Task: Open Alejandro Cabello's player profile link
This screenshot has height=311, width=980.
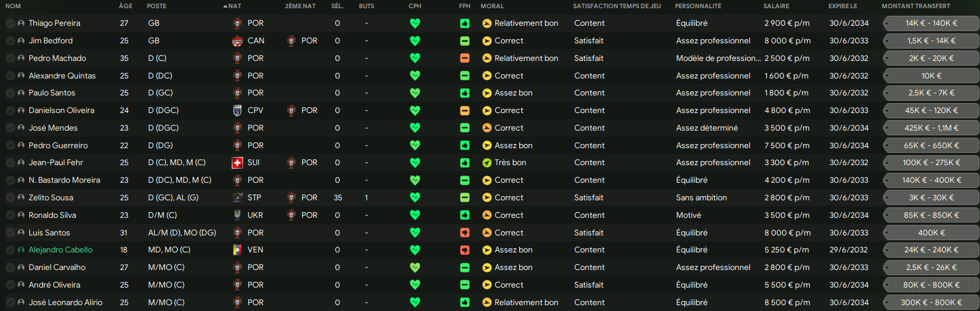Action: coord(61,250)
